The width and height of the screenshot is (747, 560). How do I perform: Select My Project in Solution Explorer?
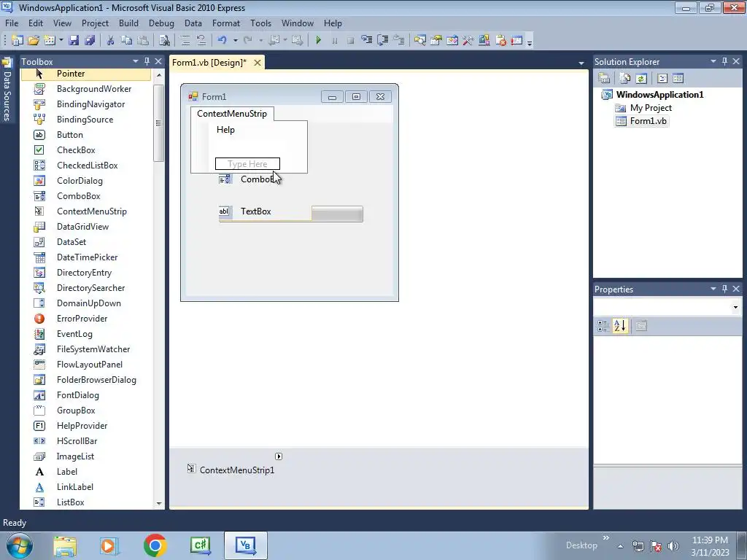(x=651, y=108)
